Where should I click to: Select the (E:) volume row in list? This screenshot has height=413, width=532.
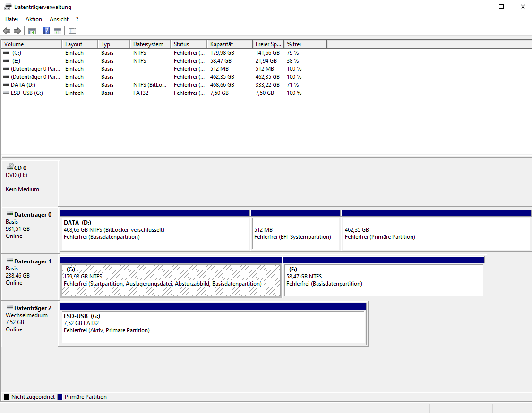pyautogui.click(x=164, y=61)
